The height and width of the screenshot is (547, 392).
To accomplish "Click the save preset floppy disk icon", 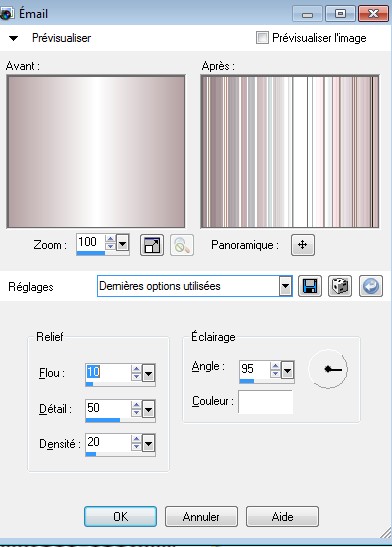I will click(x=310, y=286).
